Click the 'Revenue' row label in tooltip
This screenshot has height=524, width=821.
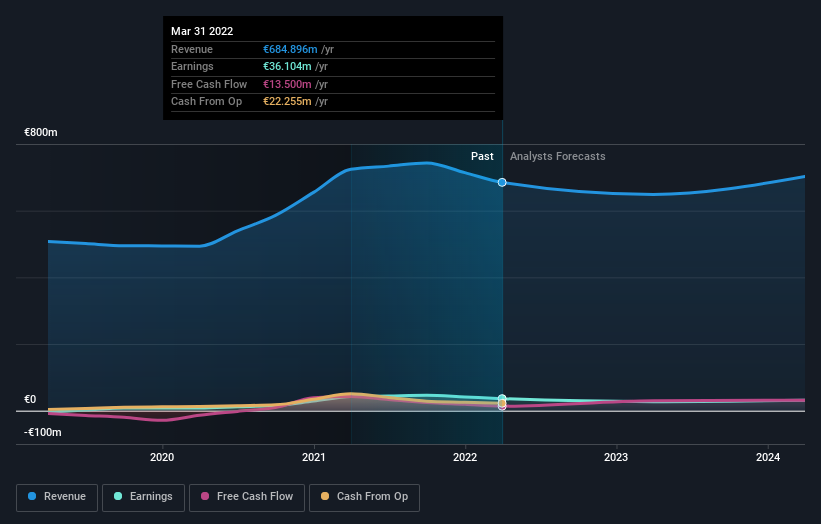coord(192,49)
